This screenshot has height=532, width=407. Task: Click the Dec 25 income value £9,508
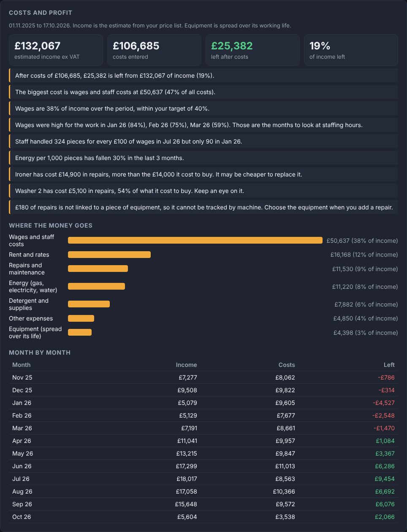(x=188, y=390)
